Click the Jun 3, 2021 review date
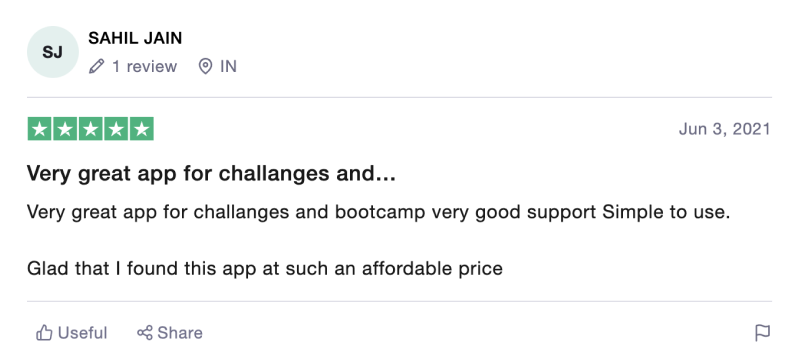Viewport: 800px width, 364px height. click(724, 129)
